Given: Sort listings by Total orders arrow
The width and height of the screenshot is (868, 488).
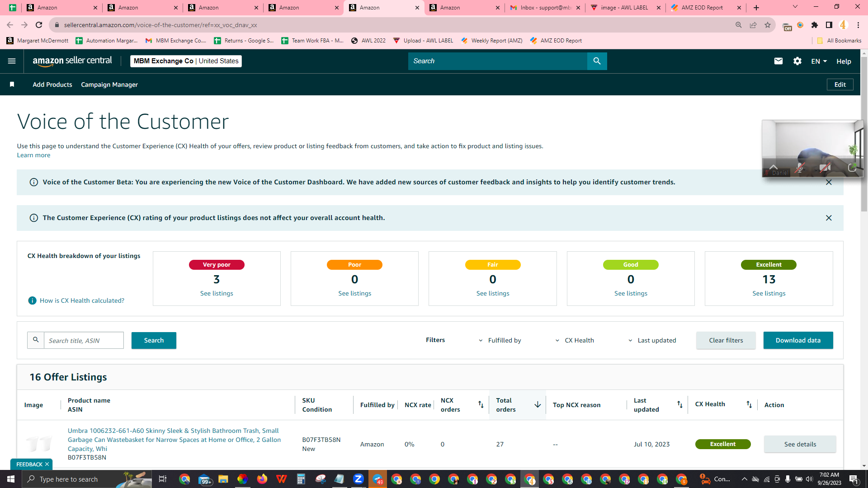Looking at the screenshot, I should (538, 404).
